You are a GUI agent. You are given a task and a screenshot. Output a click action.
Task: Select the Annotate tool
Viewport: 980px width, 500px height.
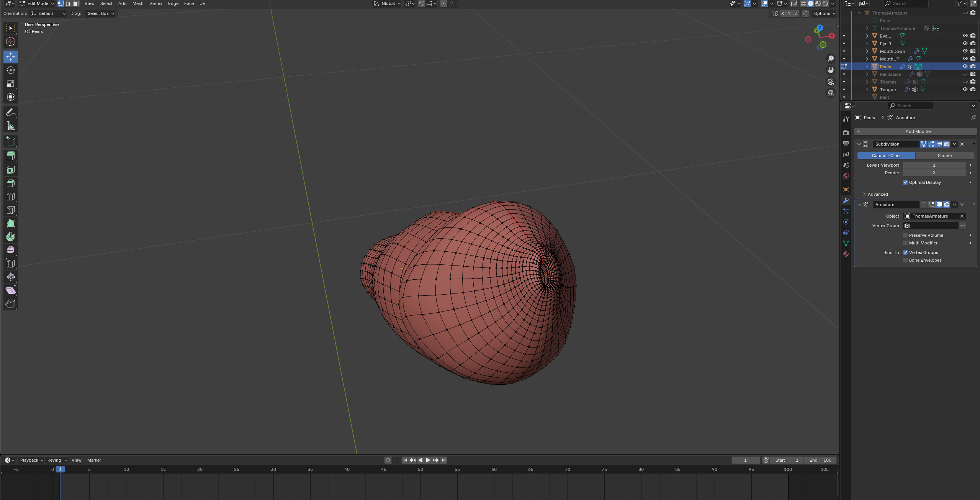click(x=11, y=112)
